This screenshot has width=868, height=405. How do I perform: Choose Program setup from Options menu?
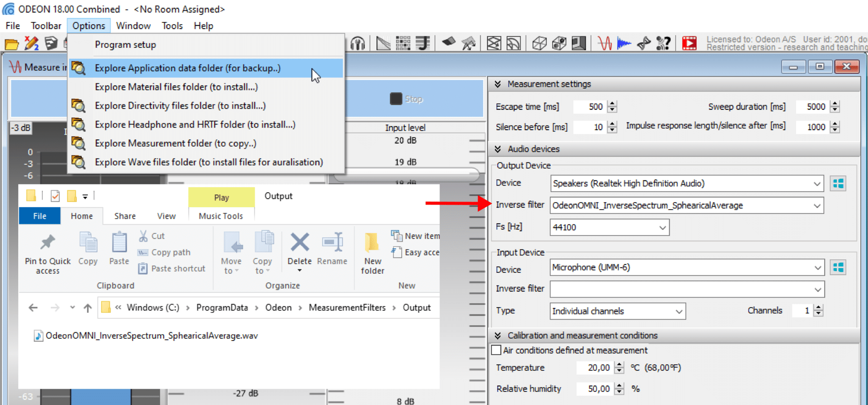pyautogui.click(x=125, y=44)
